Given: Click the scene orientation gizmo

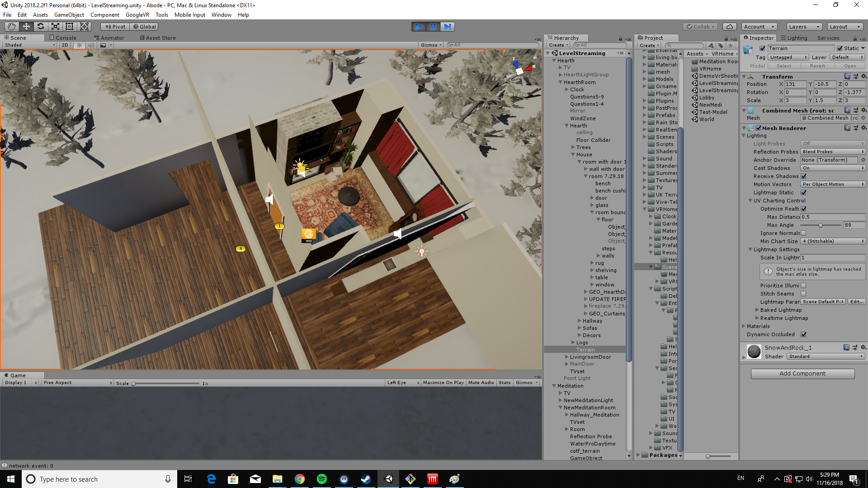Looking at the screenshot, I should [520, 70].
